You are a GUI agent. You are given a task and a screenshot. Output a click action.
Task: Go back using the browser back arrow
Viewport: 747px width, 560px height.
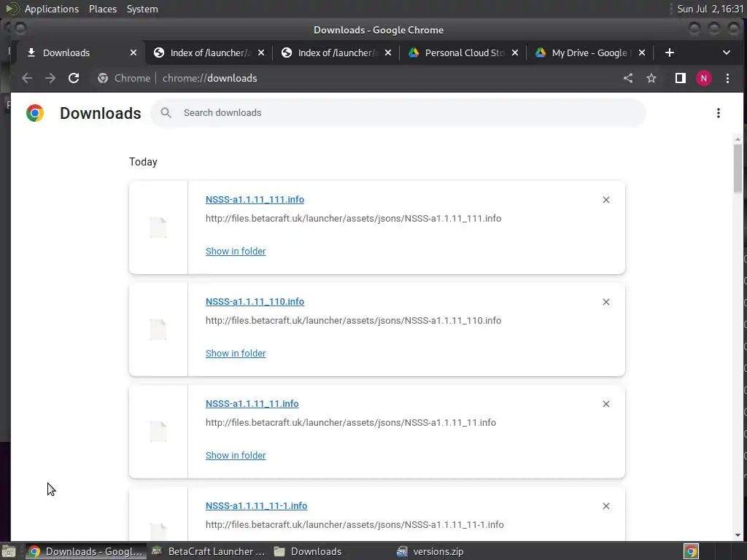tap(27, 78)
